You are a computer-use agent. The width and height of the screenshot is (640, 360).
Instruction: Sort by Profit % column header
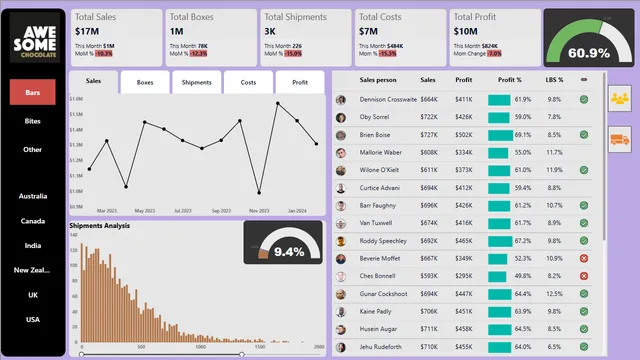click(510, 80)
